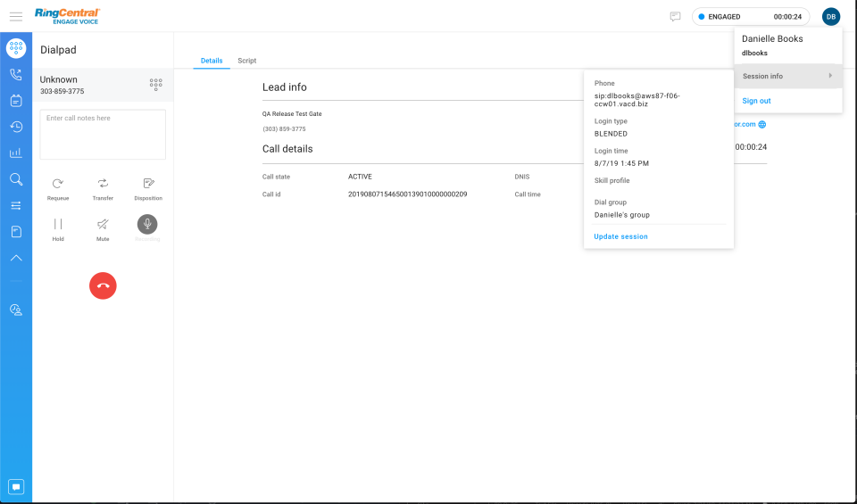Open the bar chart stats icon

pyautogui.click(x=16, y=153)
